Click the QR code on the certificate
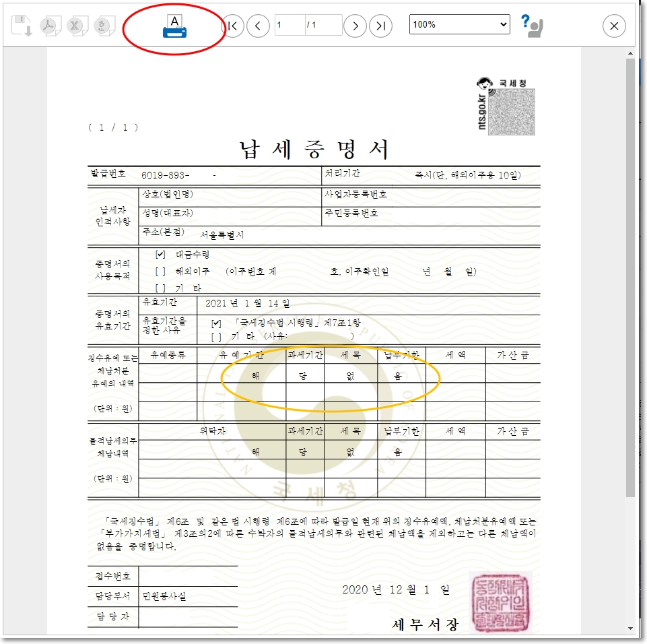This screenshot has width=647, height=644. coord(511,112)
